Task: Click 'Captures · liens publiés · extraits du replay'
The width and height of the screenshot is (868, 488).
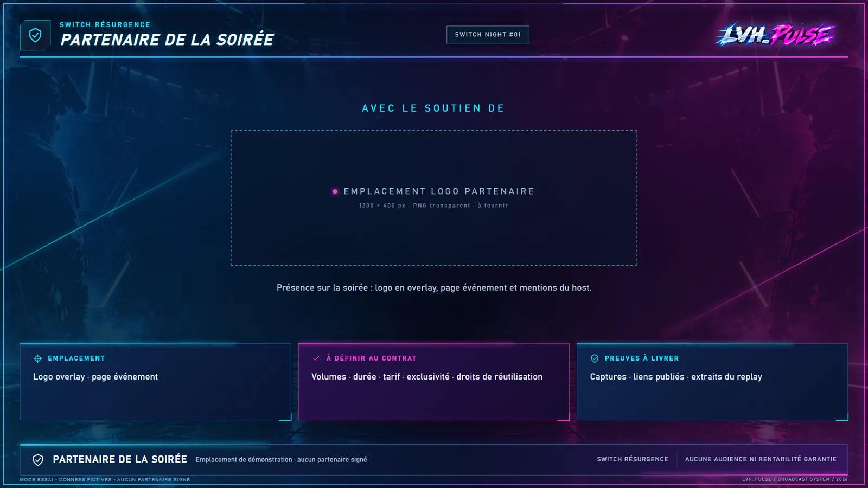Action: coord(676,377)
